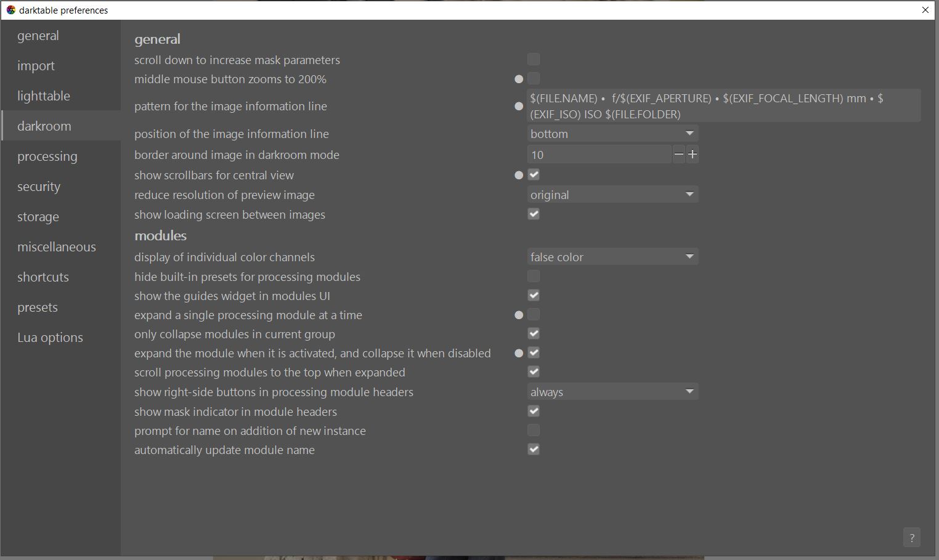939x560 pixels.
Task: Uncheck automatically update module name
Action: click(534, 449)
